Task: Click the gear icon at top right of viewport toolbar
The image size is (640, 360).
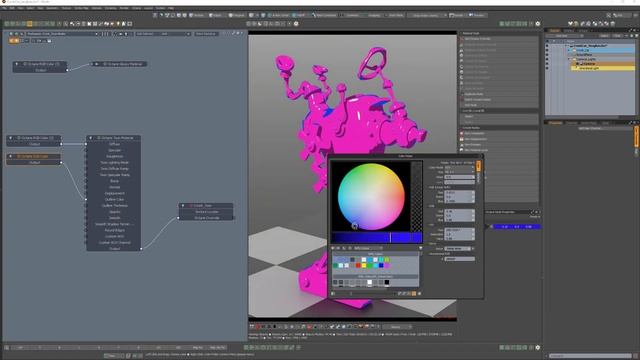Action: [x=538, y=24]
